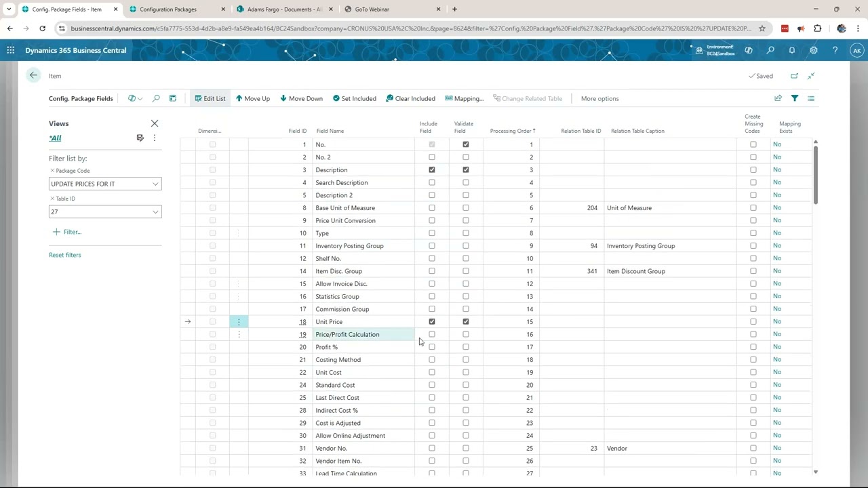Check Create Missing Codes for Vendor No.
Screen dimensions: 868x488
(x=753, y=448)
